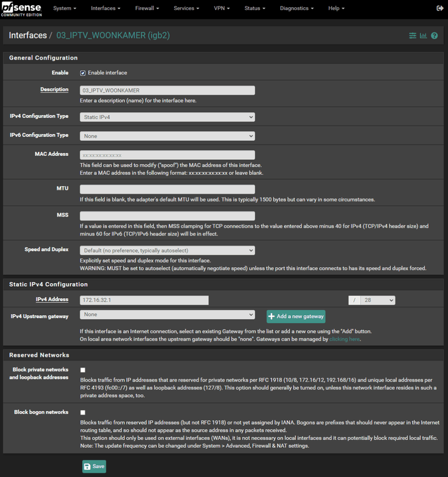Click the 03_IPTV_WOONKAMER (igb2) breadcrumb

113,35
